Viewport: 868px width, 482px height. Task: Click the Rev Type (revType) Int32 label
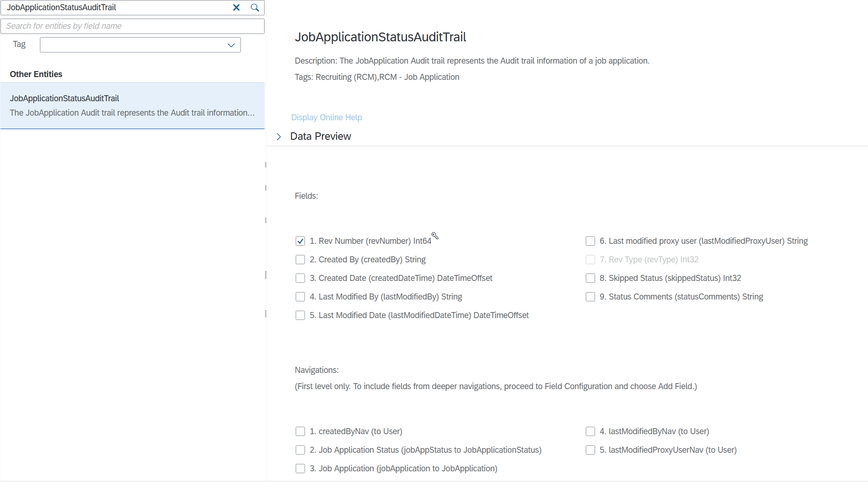[649, 260]
